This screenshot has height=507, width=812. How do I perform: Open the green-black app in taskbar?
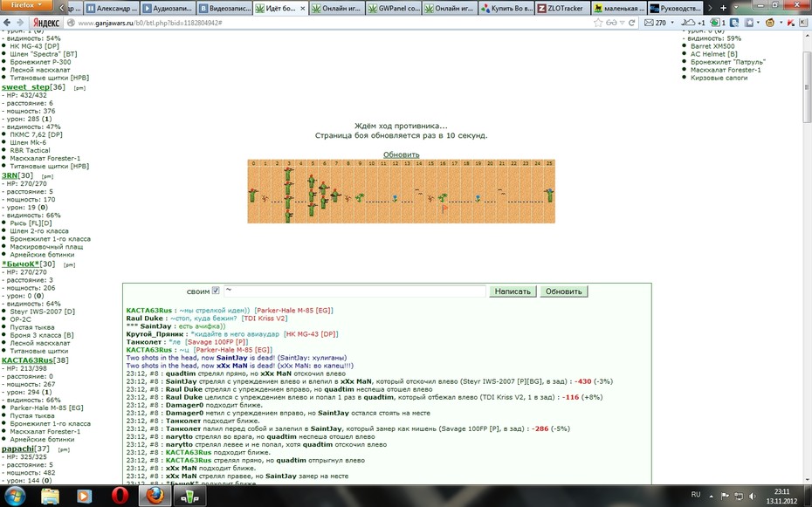pyautogui.click(x=189, y=497)
